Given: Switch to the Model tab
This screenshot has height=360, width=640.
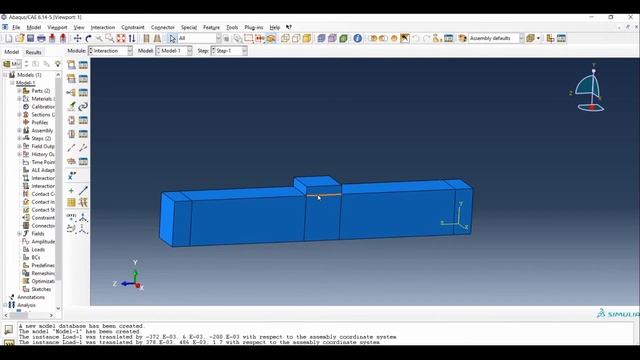Looking at the screenshot, I should pos(11,52).
